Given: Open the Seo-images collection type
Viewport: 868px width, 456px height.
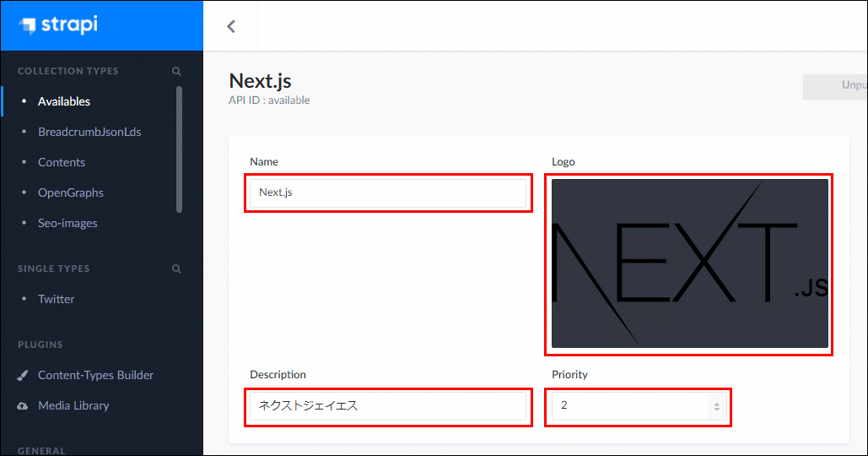Looking at the screenshot, I should point(67,223).
